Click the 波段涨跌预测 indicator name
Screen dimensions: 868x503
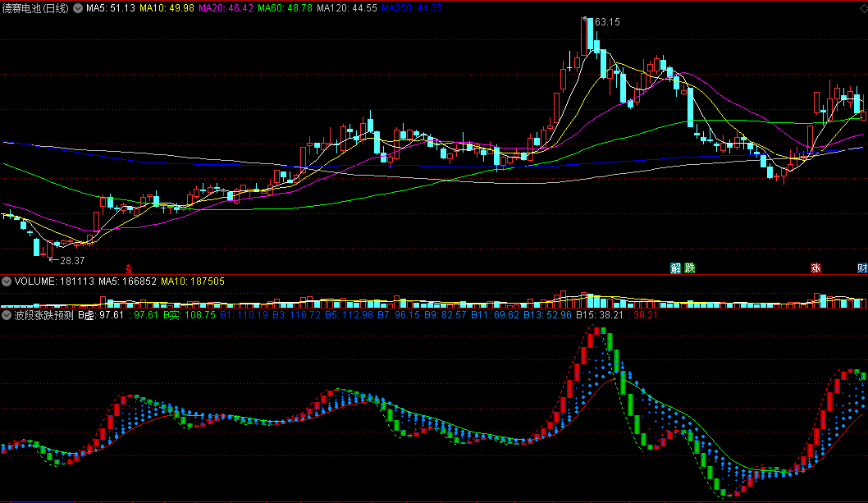pos(43,315)
